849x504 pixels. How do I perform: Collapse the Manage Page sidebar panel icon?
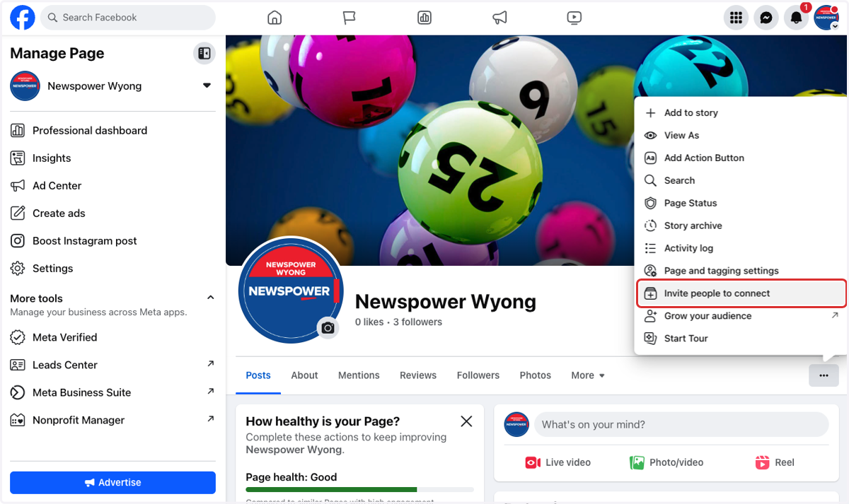tap(204, 53)
